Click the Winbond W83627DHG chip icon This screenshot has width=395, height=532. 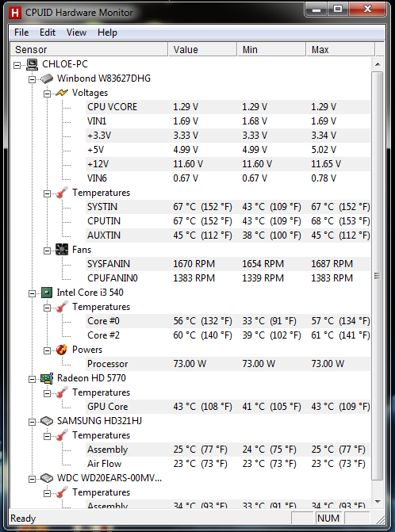click(47, 78)
